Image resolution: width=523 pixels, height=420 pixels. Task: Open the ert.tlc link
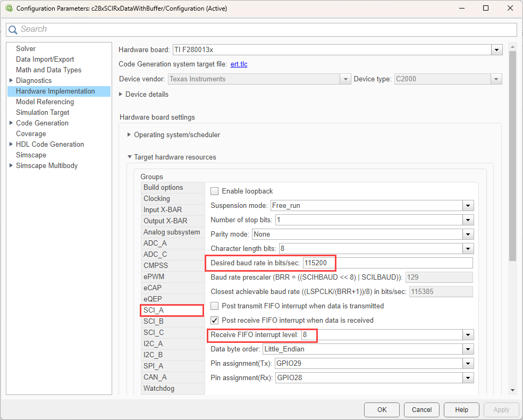coord(239,64)
